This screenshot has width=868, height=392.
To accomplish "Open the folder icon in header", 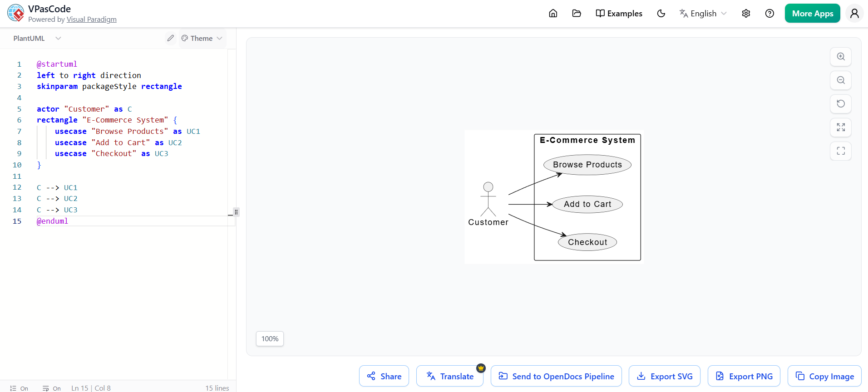I will 577,14.
